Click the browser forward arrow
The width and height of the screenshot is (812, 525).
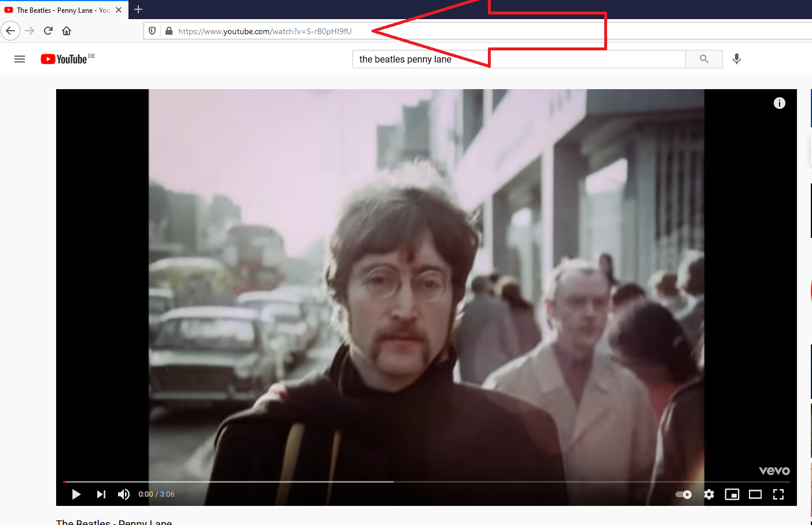point(30,31)
